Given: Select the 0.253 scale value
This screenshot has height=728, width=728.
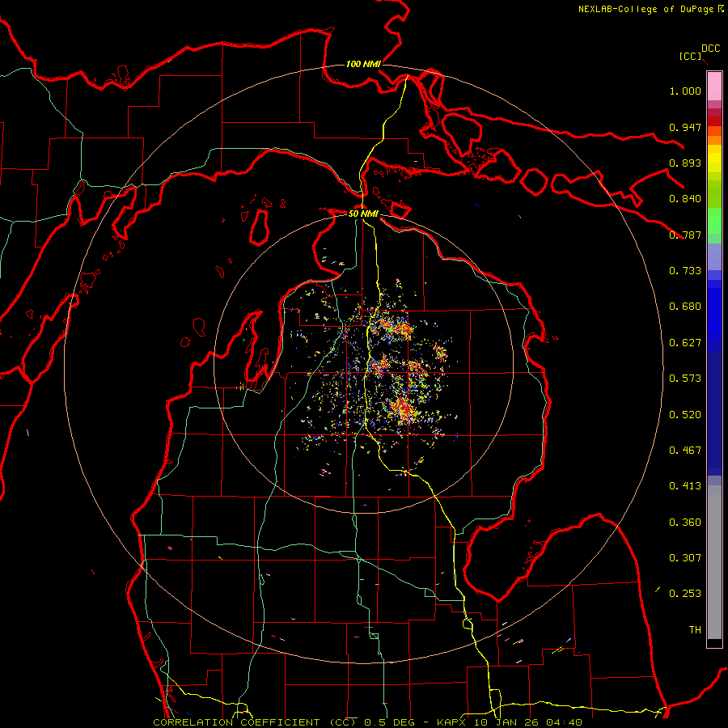Looking at the screenshot, I should pos(685,594).
